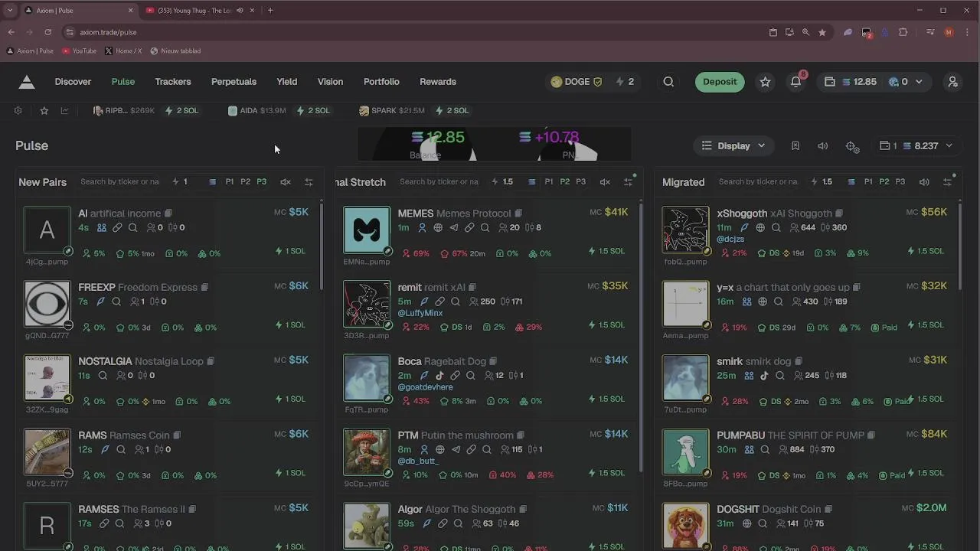Viewport: 980px width, 551px height.
Task: Open the PTM Putin the mushroom thumbnail
Action: pos(366,452)
